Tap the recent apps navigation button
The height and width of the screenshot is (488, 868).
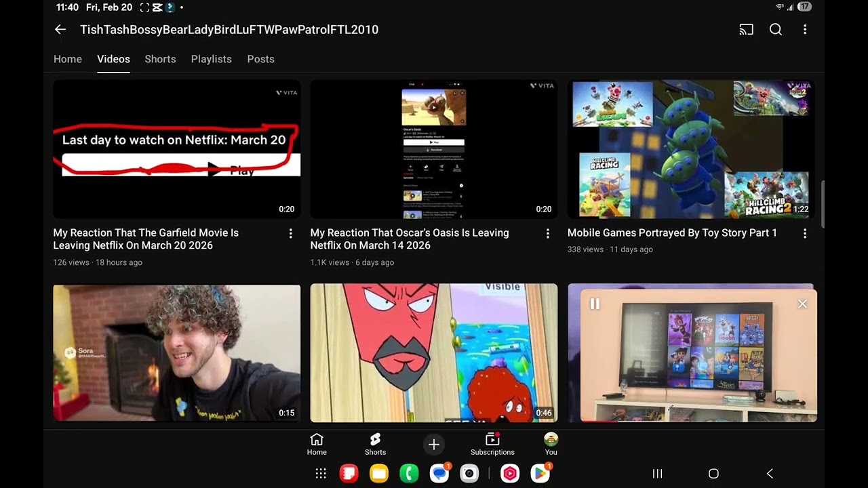tap(657, 474)
